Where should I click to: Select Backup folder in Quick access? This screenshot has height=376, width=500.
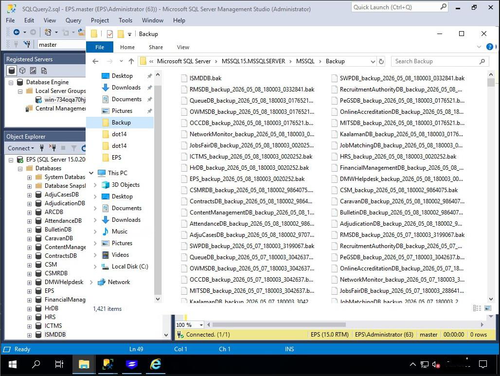click(121, 123)
